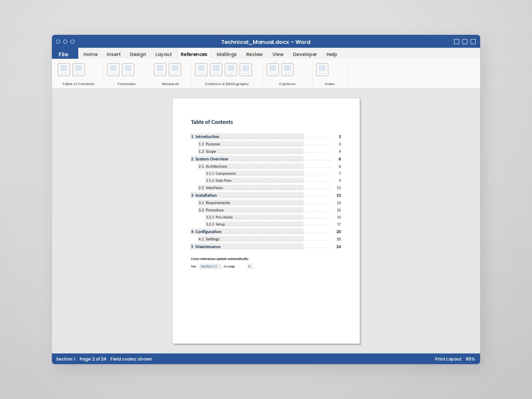Open the Insert ribbon tab
Viewport: 532px width, 399px height.
114,54
